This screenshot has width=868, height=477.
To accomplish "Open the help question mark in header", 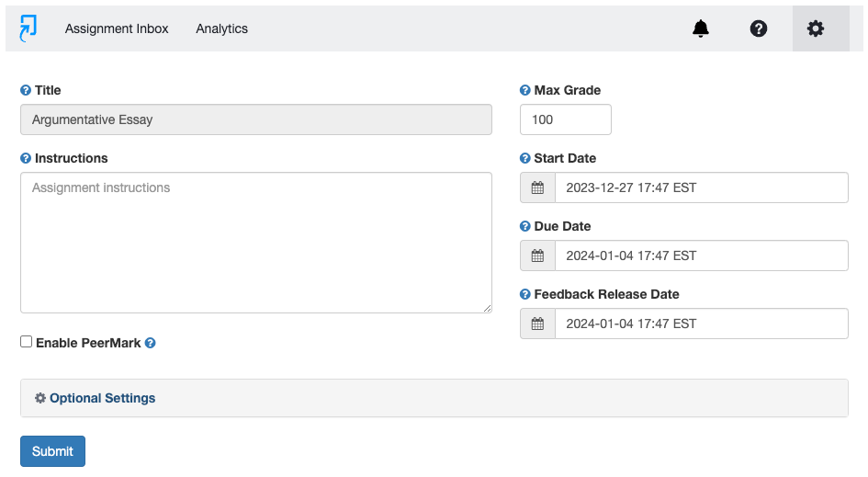I will 759,28.
